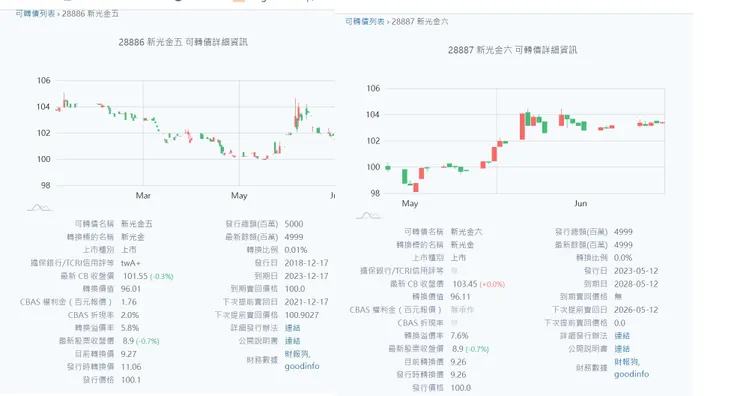Click breadcrumb text 28887 新光金六
This screenshot has height=396, width=740.
tap(420, 22)
